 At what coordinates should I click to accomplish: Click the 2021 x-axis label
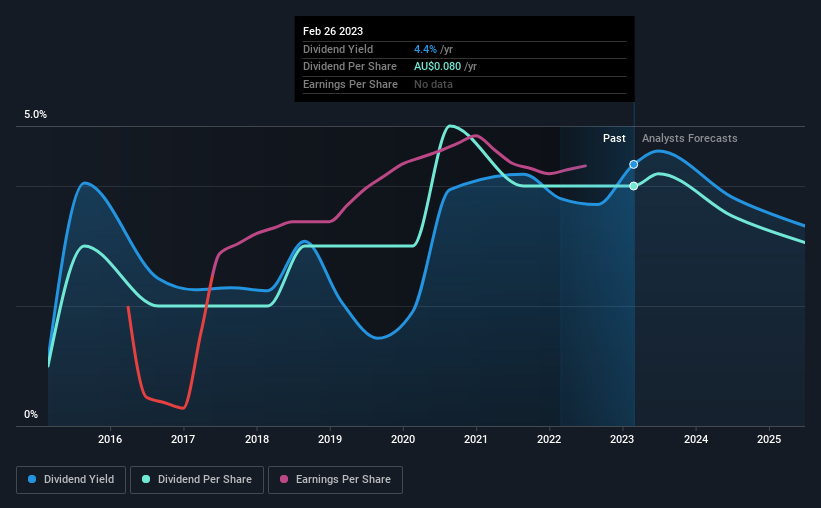[x=475, y=439]
